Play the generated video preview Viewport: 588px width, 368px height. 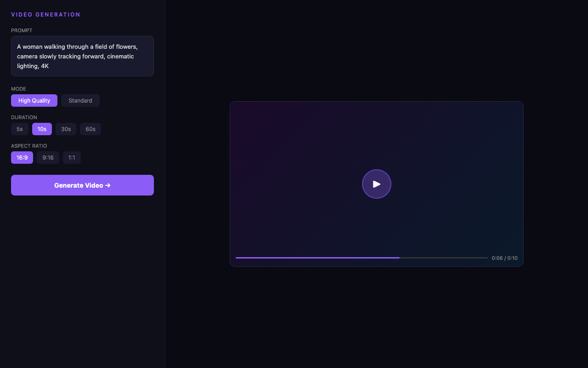(376, 184)
